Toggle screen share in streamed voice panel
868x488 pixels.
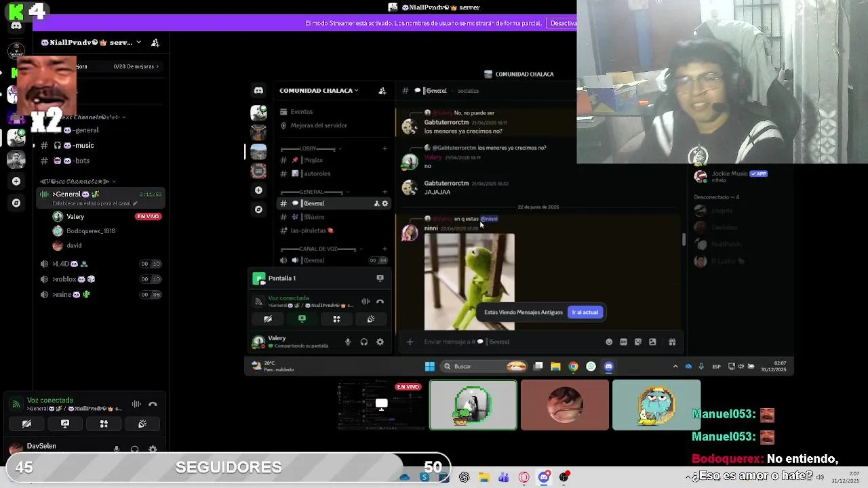tap(302, 319)
